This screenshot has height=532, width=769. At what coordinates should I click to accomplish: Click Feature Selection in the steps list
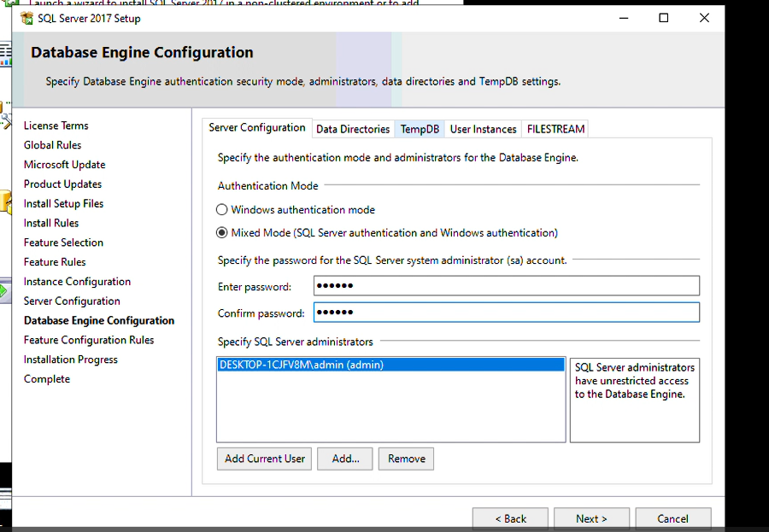point(63,243)
